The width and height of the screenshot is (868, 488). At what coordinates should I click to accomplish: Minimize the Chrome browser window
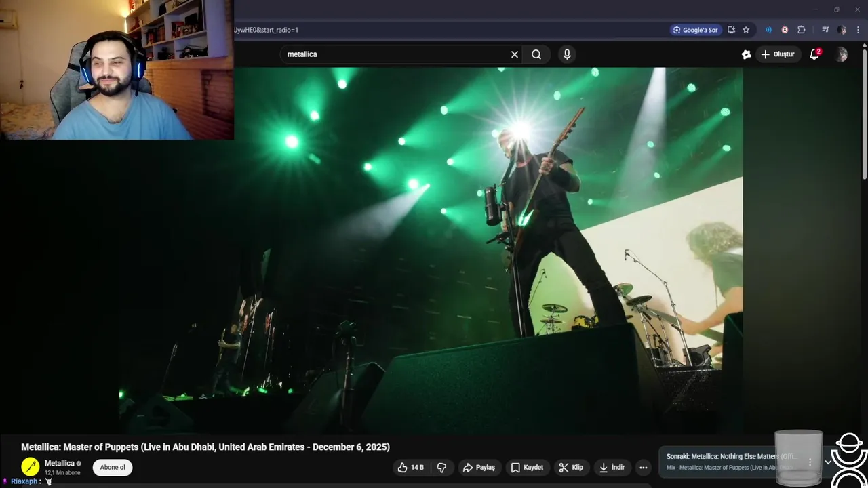[816, 9]
